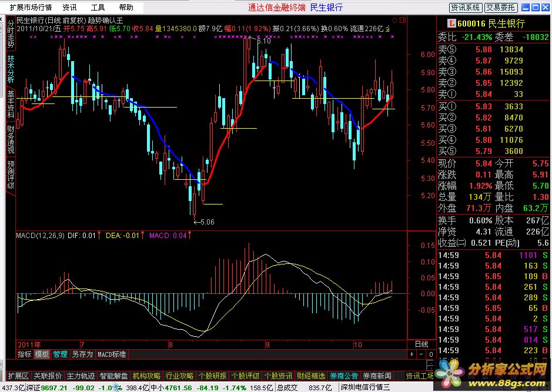Open the 个股评级 bottom tab
This screenshot has height=392, width=552.
click(x=245, y=376)
